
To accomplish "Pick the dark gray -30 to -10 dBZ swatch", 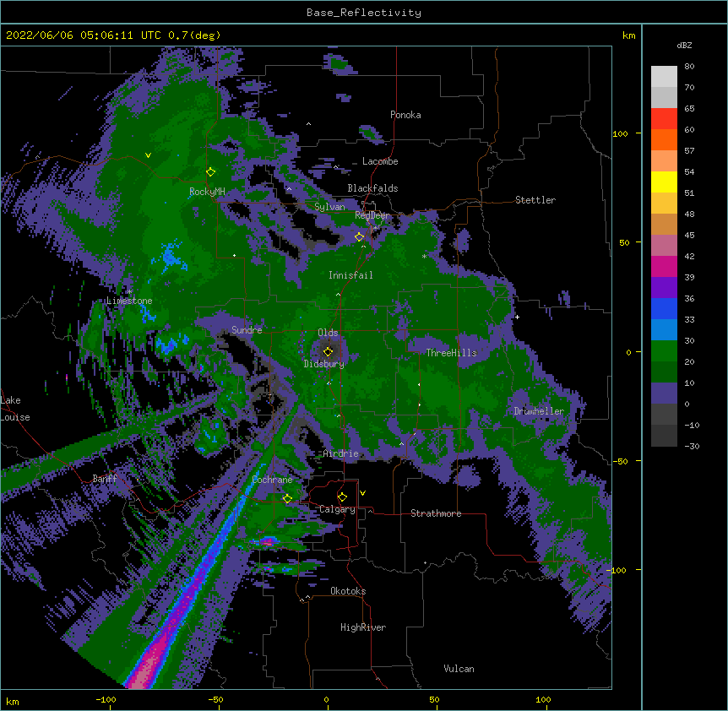I will [x=664, y=436].
